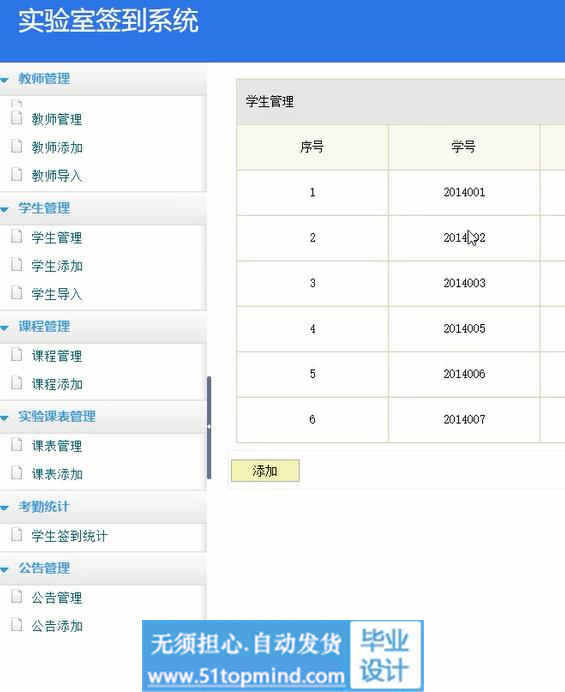Image resolution: width=565 pixels, height=692 pixels.
Task: Open the 公告添加 menu item
Action: [x=56, y=625]
